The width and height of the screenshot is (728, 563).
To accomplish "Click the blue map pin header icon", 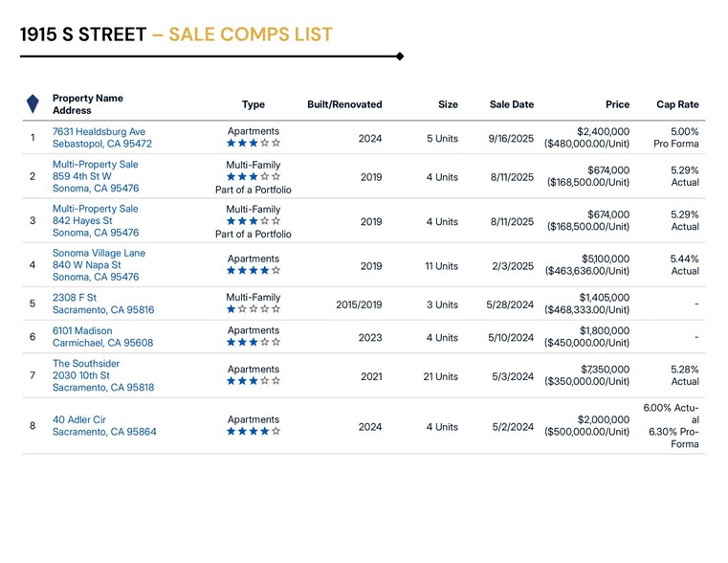I will pos(33,103).
